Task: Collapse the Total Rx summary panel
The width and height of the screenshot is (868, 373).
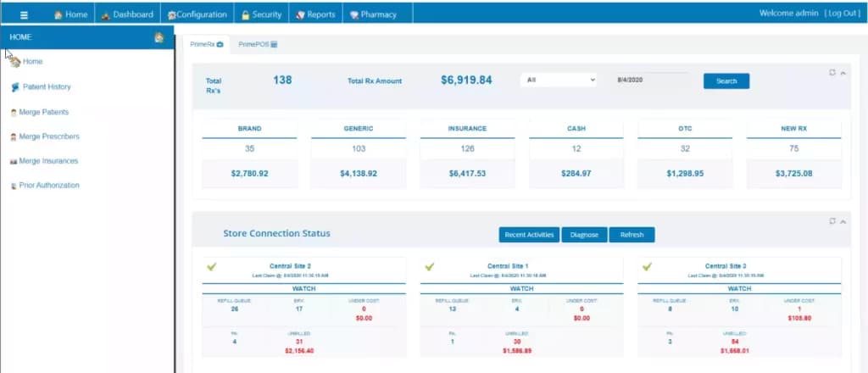Action: pos(843,73)
